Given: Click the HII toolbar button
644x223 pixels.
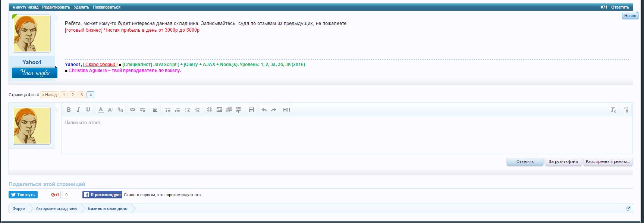Looking at the screenshot, I should tap(287, 110).
